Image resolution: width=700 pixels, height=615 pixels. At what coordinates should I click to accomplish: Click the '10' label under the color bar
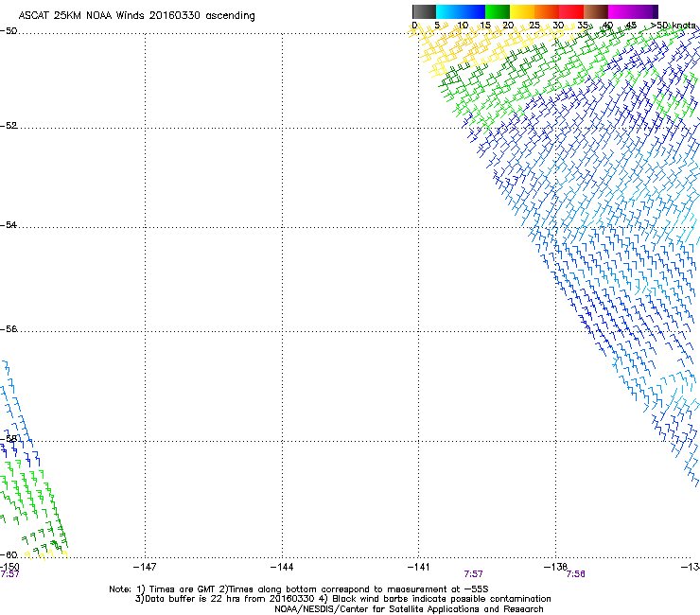click(x=463, y=25)
